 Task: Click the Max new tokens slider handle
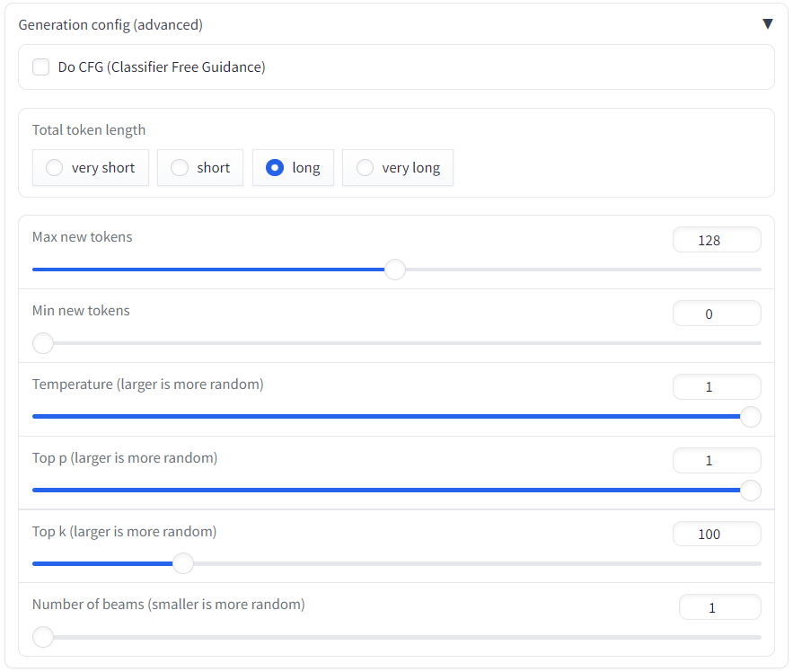[x=395, y=270]
